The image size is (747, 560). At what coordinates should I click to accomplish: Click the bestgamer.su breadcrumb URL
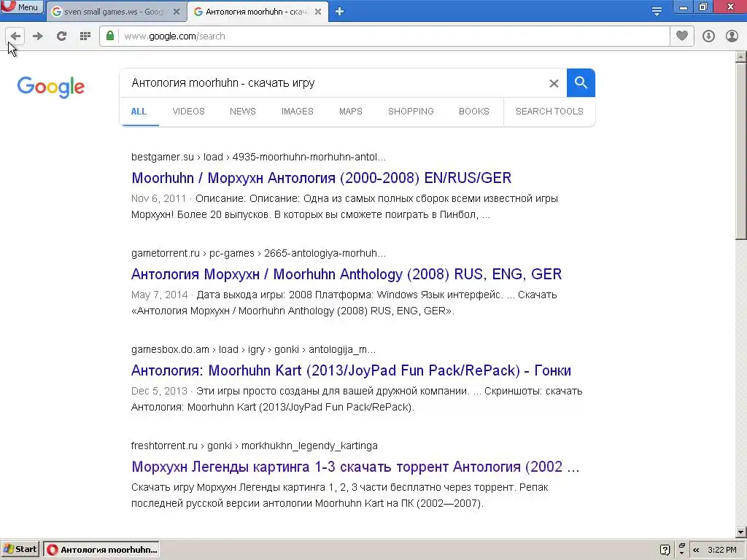pos(259,157)
